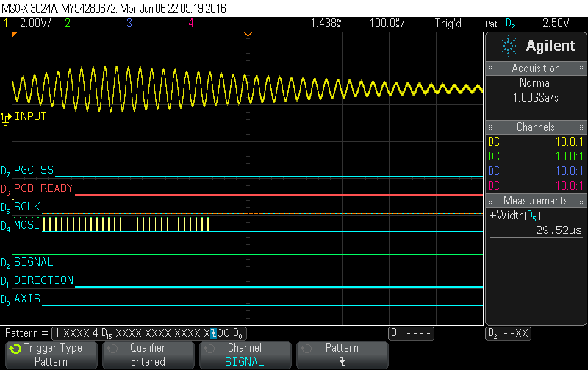Click channel 4 indicator in top bar
The width and height of the screenshot is (588, 370).
pos(190,23)
